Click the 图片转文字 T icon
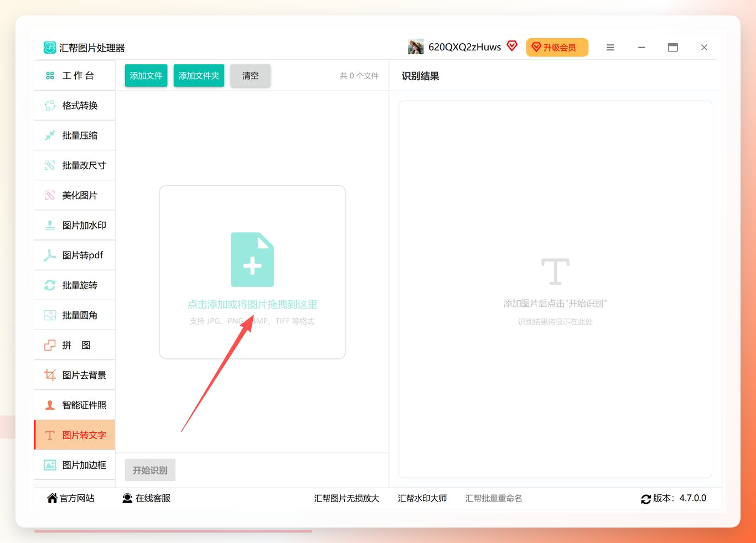 pyautogui.click(x=50, y=435)
